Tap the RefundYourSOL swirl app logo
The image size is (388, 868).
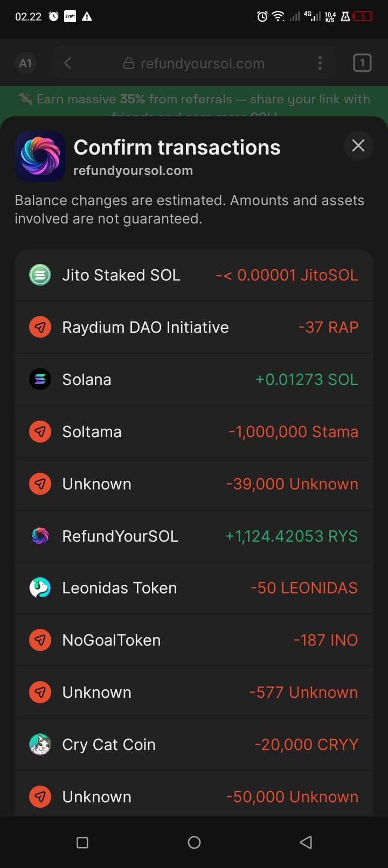coord(40,157)
